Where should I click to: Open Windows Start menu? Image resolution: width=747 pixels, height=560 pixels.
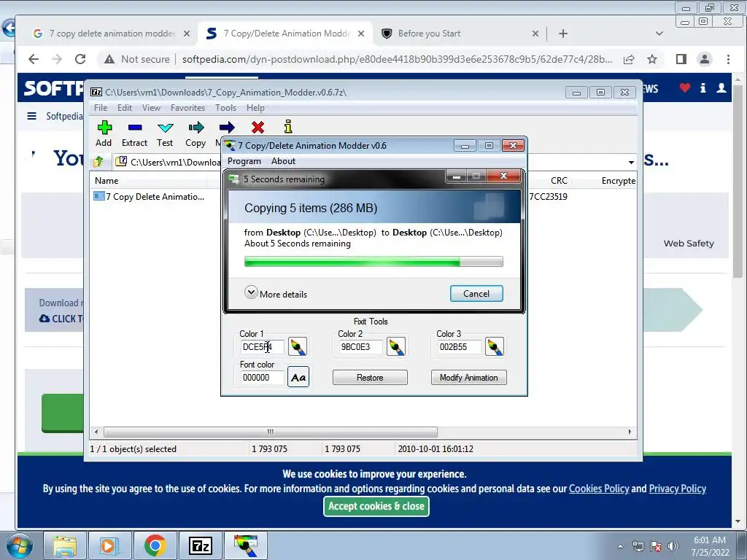point(20,545)
